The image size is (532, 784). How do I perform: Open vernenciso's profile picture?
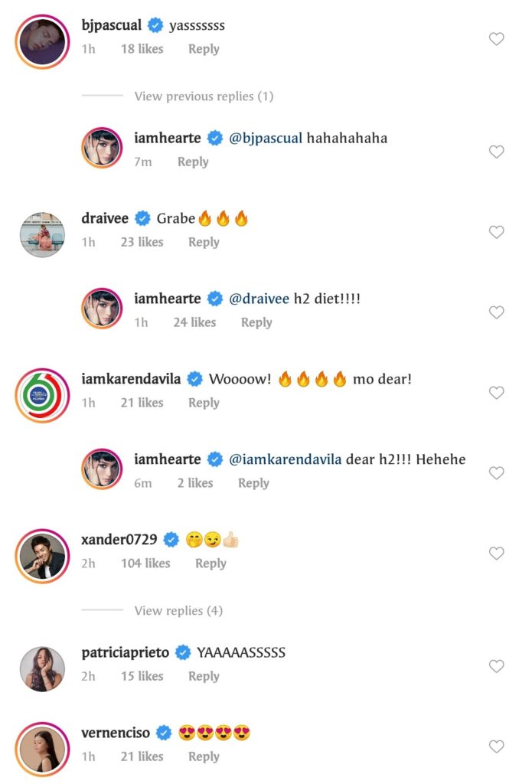pos(42,749)
